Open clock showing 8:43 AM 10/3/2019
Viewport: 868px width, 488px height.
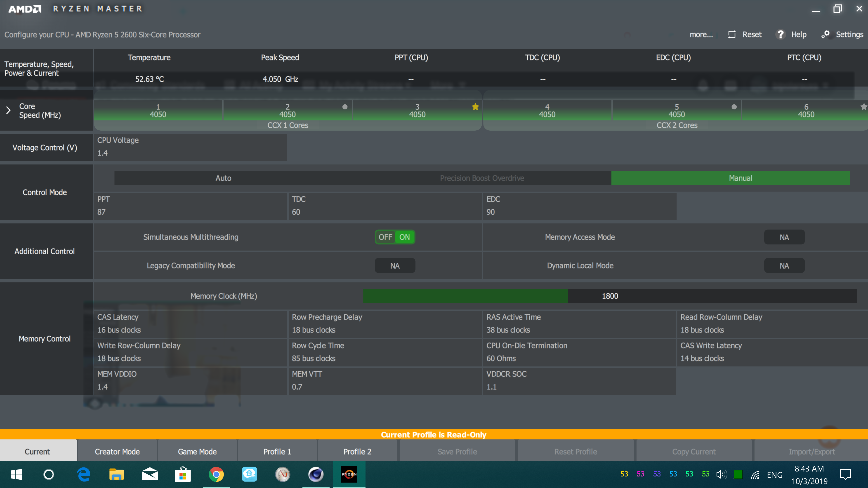click(809, 475)
